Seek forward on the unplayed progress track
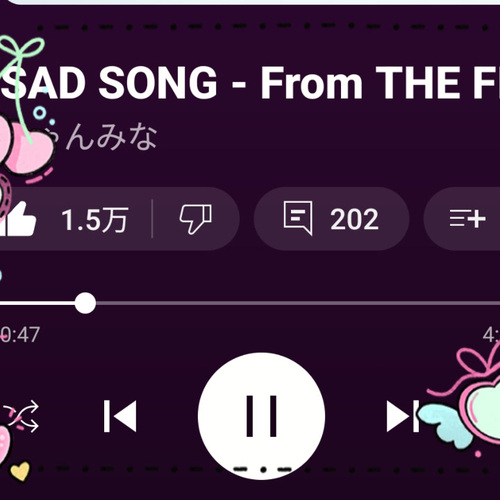This screenshot has width=500, height=500. (298, 303)
